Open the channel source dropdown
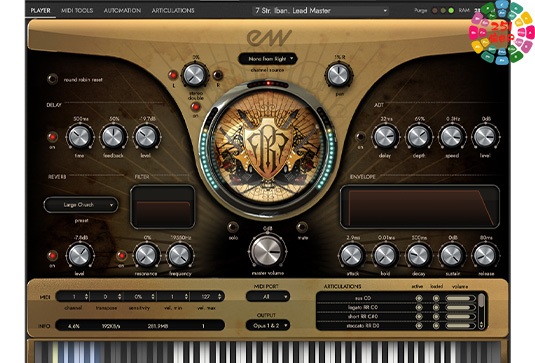This screenshot has width=535, height=363. pos(268,59)
